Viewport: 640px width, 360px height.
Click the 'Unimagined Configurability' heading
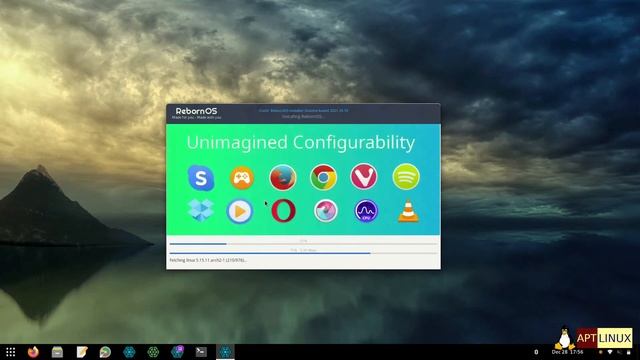pos(301,142)
